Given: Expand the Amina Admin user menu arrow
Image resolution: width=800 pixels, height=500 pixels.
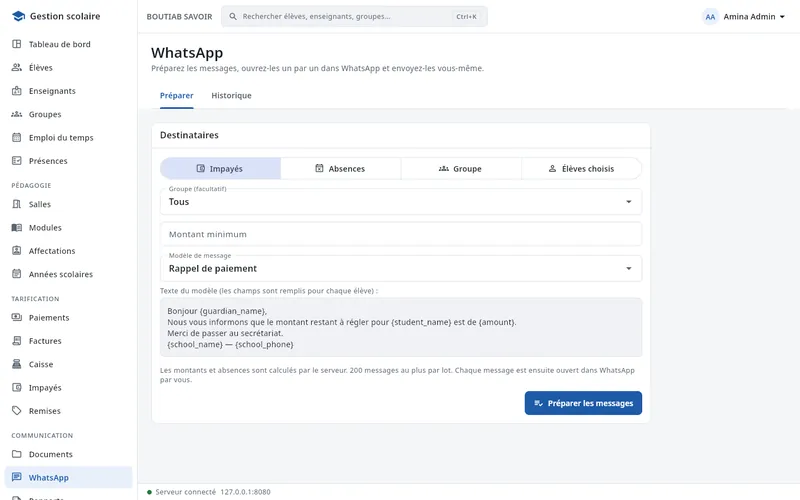Looking at the screenshot, I should [782, 17].
